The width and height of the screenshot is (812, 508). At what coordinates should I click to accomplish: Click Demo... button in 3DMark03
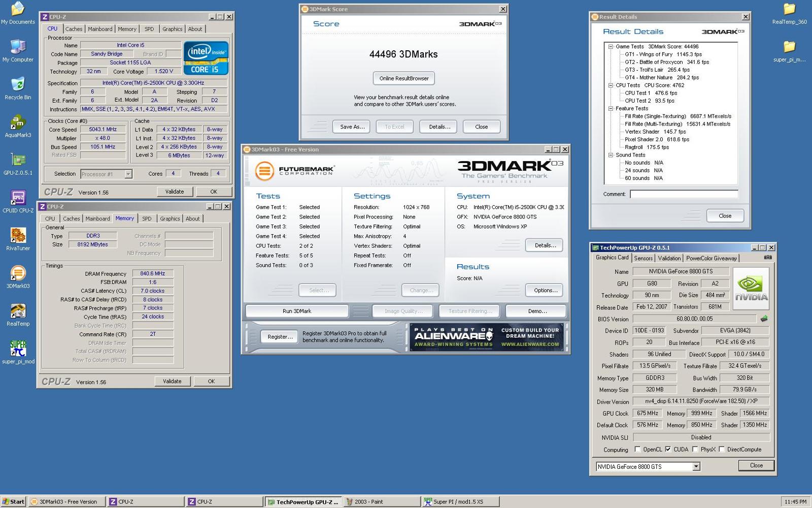click(x=537, y=311)
